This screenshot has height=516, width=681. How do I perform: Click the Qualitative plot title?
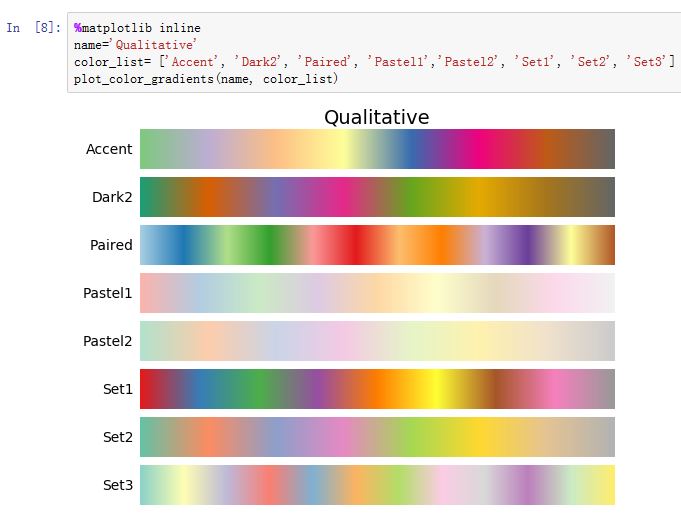(376, 117)
